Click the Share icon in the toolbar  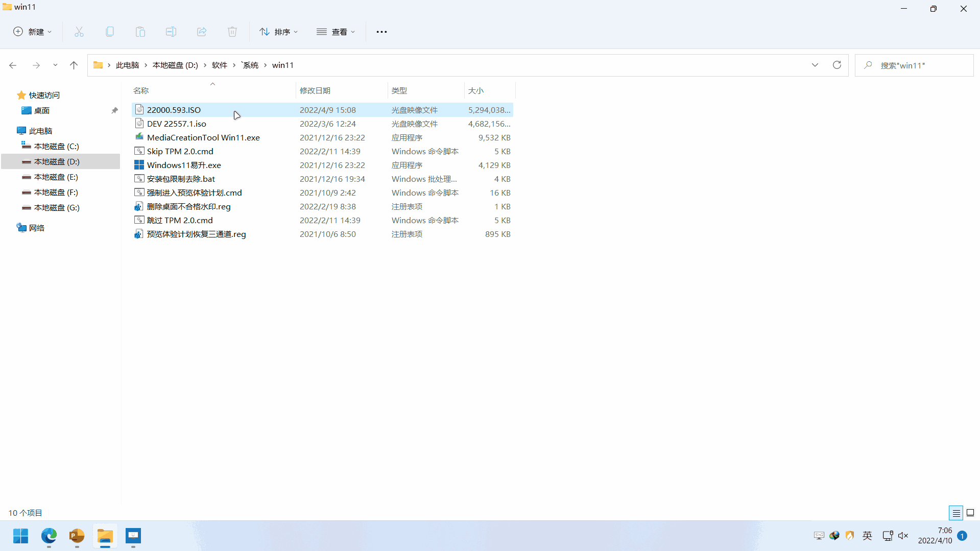pos(201,31)
